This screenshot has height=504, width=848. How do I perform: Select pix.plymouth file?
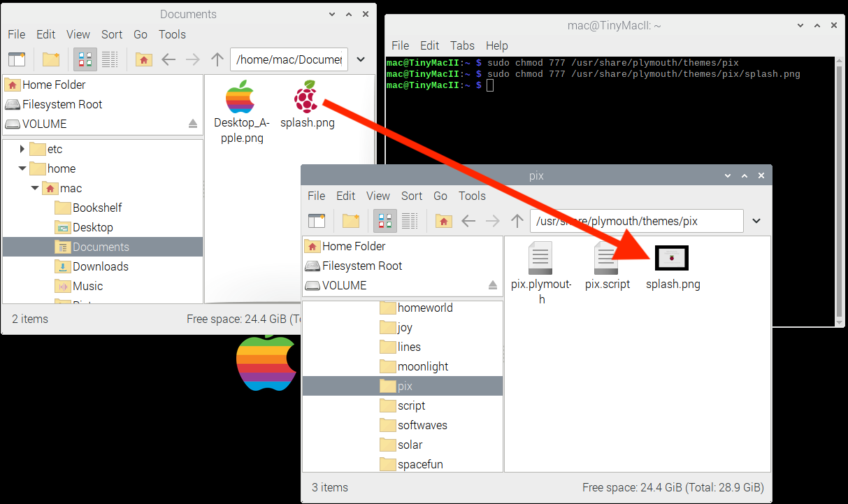(541, 273)
